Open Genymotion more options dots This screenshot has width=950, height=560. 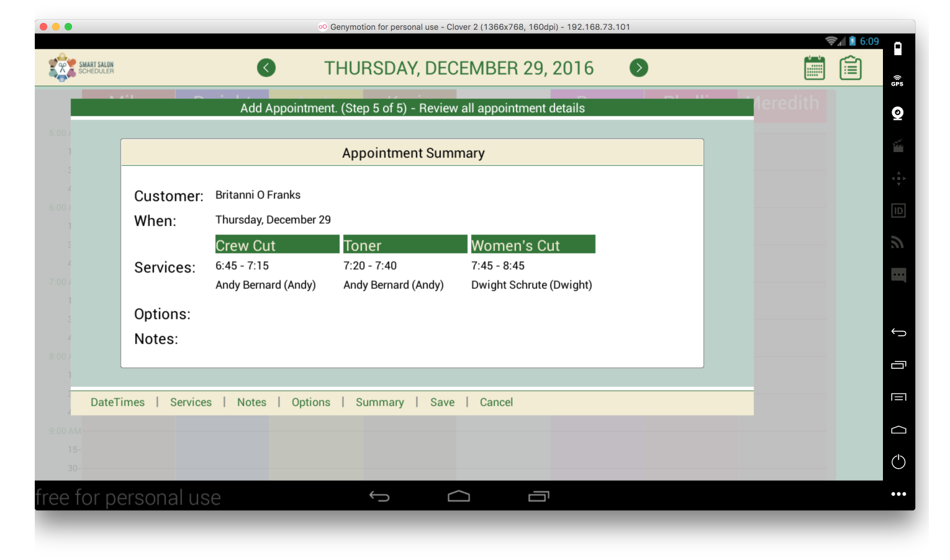(x=898, y=494)
